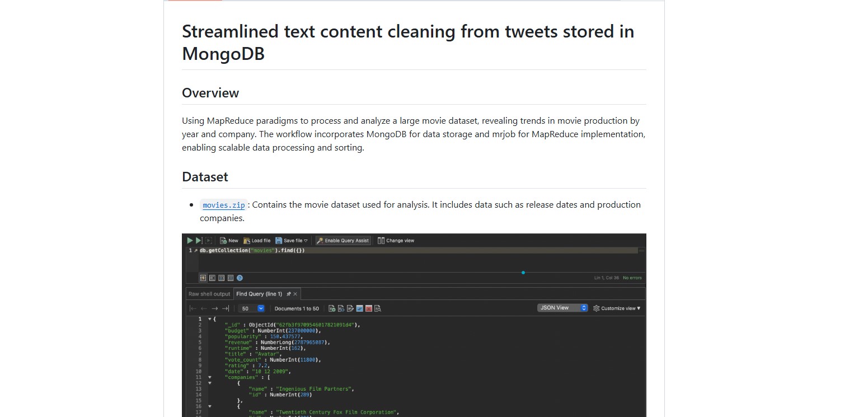Click the first icon below the editor gutter
868x417 pixels.
(x=203, y=278)
